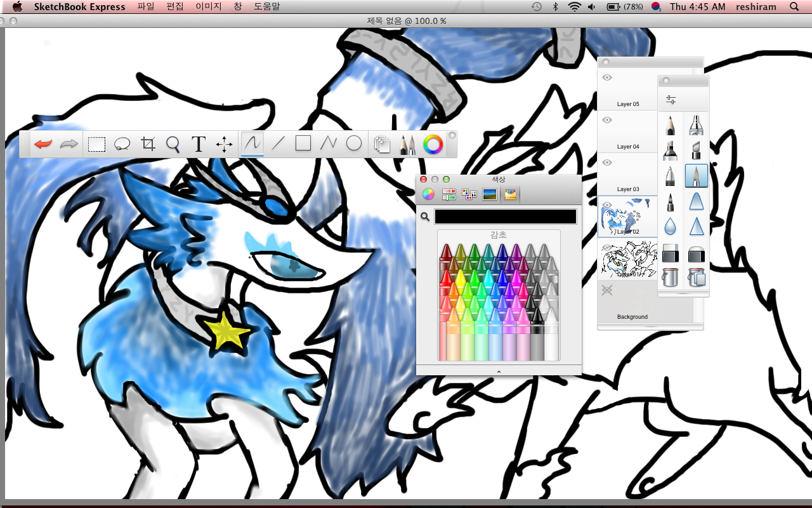Select the chisel-tip marker brush

696,150
